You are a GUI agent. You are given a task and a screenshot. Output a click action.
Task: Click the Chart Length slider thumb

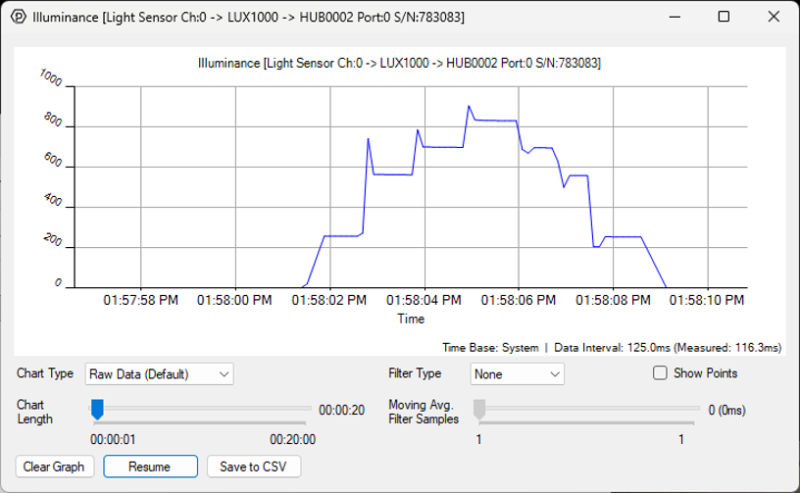97,409
